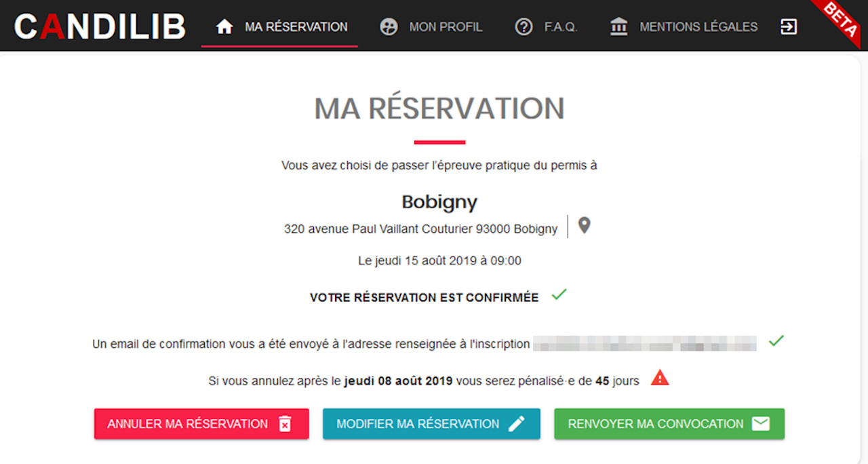This screenshot has height=464, width=868.
Task: Click the pencil icon on modify button
Action: (x=517, y=424)
